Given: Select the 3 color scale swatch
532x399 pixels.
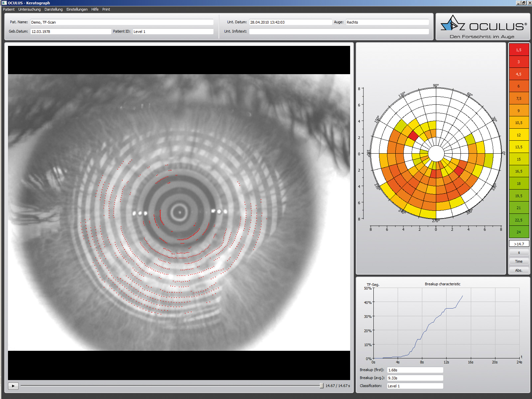Looking at the screenshot, I should pos(519,62).
